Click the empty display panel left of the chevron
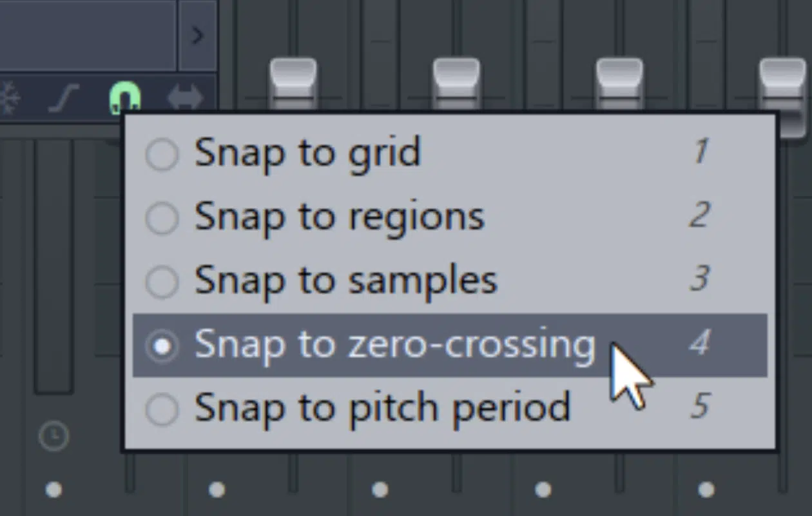Screen dimensions: 812x516 click(88, 35)
